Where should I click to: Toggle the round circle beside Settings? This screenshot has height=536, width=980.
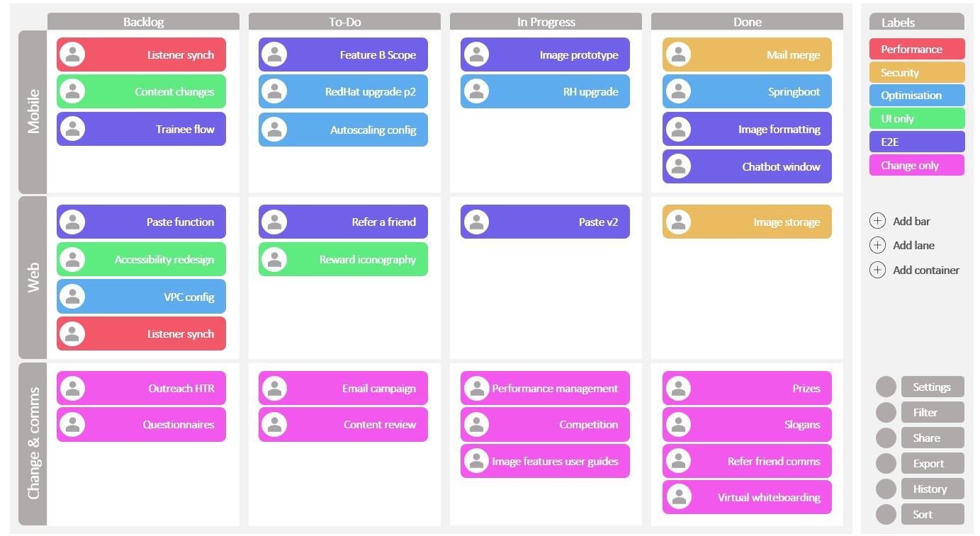886,387
